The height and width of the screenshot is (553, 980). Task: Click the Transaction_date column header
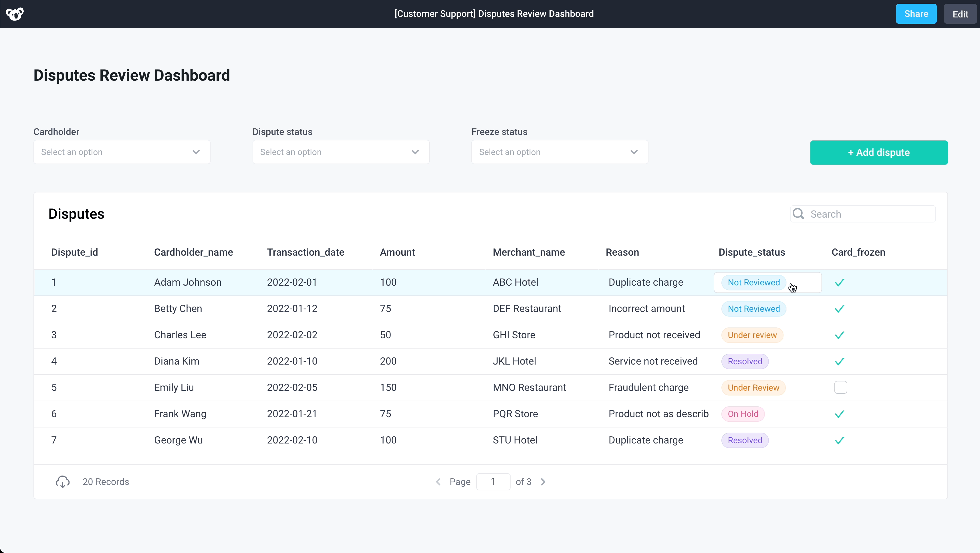(x=305, y=252)
